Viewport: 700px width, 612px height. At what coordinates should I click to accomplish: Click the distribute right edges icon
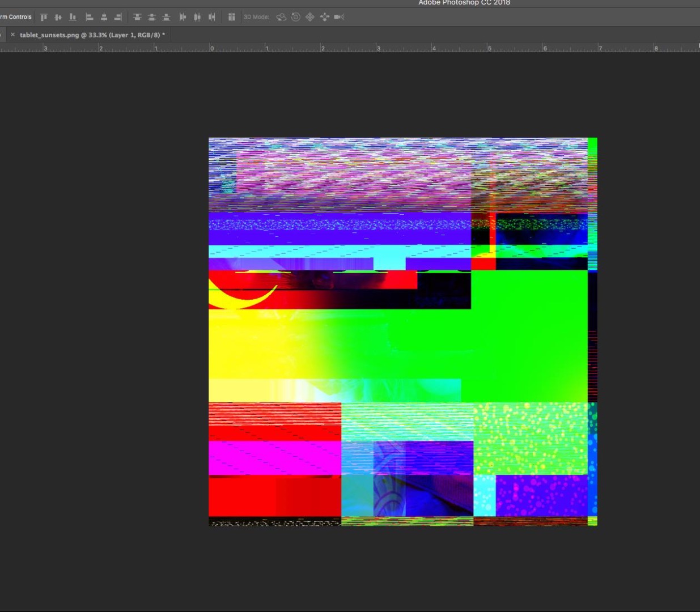coord(211,17)
